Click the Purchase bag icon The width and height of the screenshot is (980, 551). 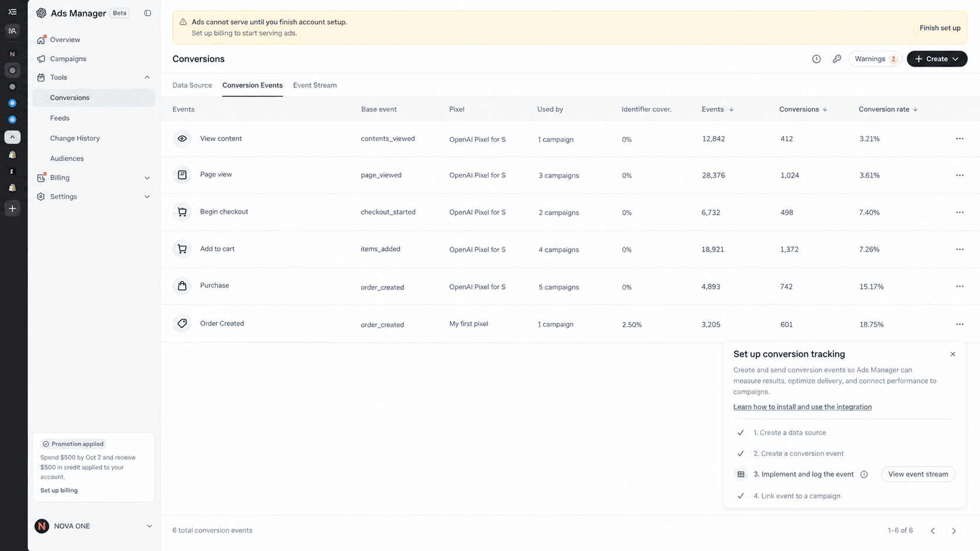(x=182, y=285)
